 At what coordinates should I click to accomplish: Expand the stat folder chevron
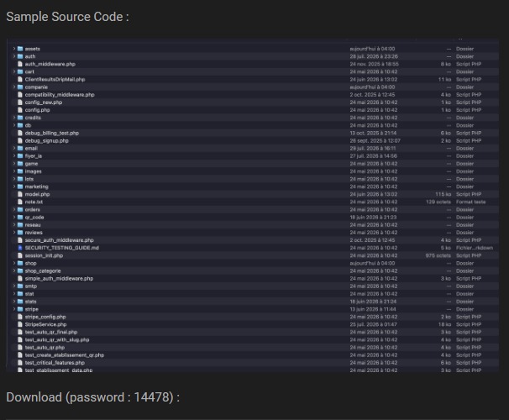[x=14, y=294]
